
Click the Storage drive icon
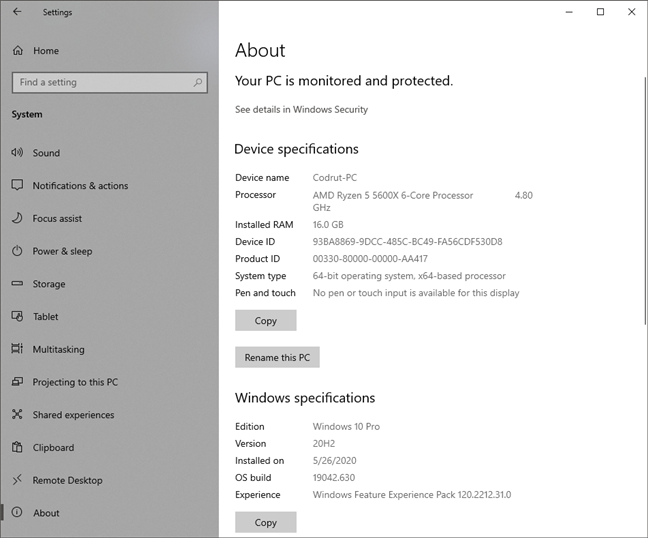tap(17, 283)
